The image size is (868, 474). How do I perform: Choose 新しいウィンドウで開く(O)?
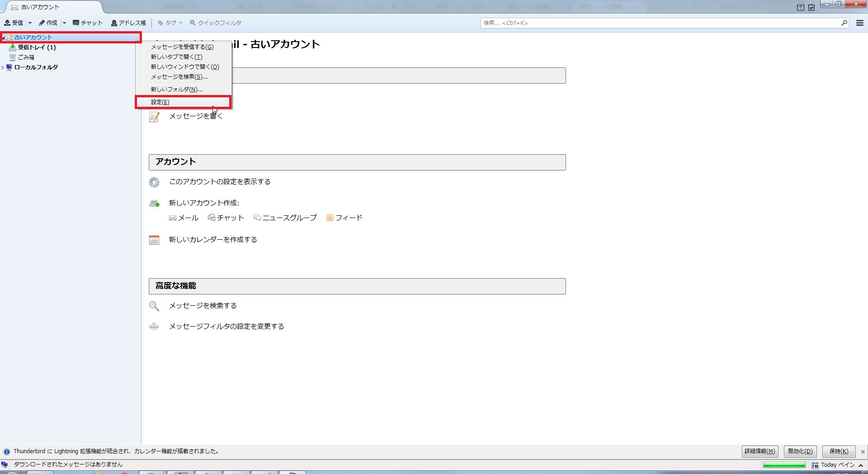[183, 66]
